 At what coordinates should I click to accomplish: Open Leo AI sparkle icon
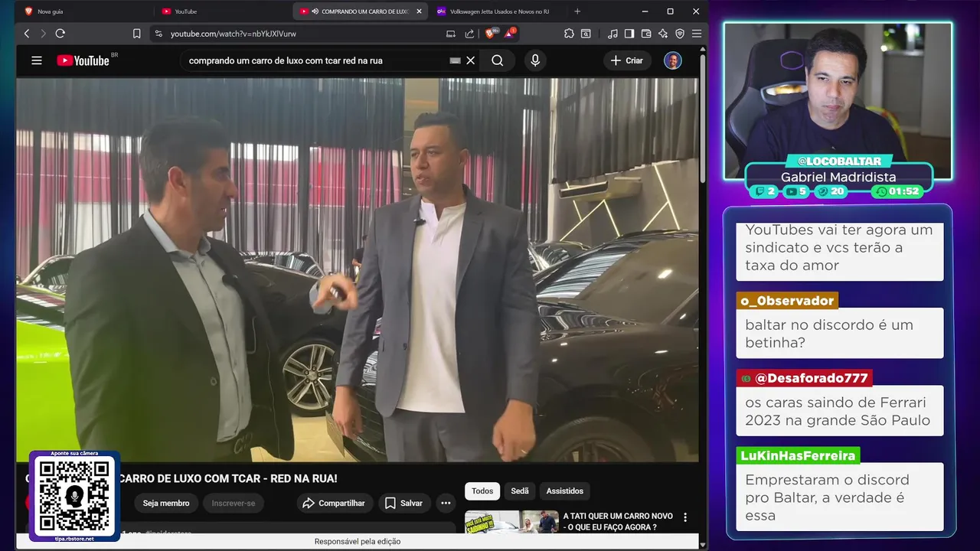(x=663, y=34)
